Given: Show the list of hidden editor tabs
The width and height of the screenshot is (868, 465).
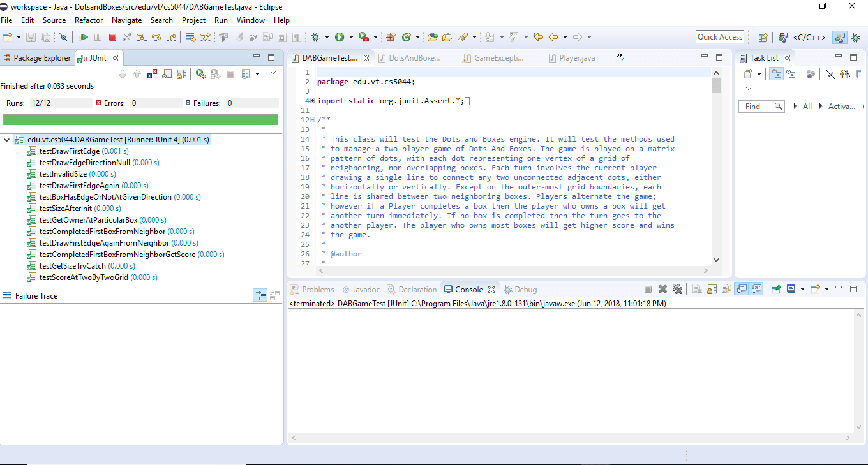Looking at the screenshot, I should (620, 58).
